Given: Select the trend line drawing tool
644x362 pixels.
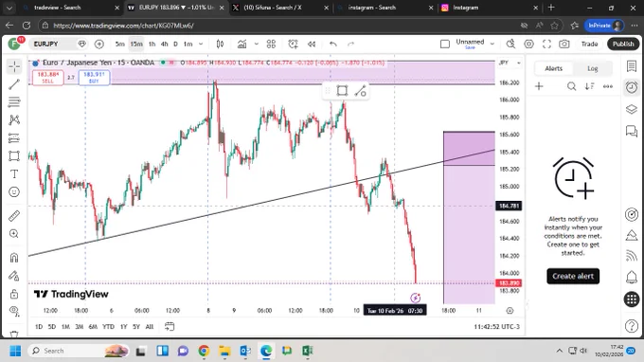Looking at the screenshot, I should (x=14, y=84).
